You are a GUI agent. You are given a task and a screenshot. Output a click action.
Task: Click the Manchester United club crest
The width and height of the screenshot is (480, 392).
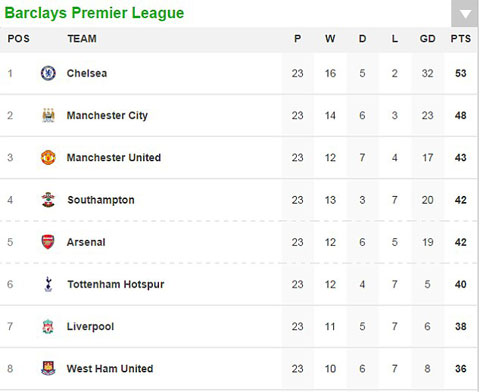click(x=48, y=157)
